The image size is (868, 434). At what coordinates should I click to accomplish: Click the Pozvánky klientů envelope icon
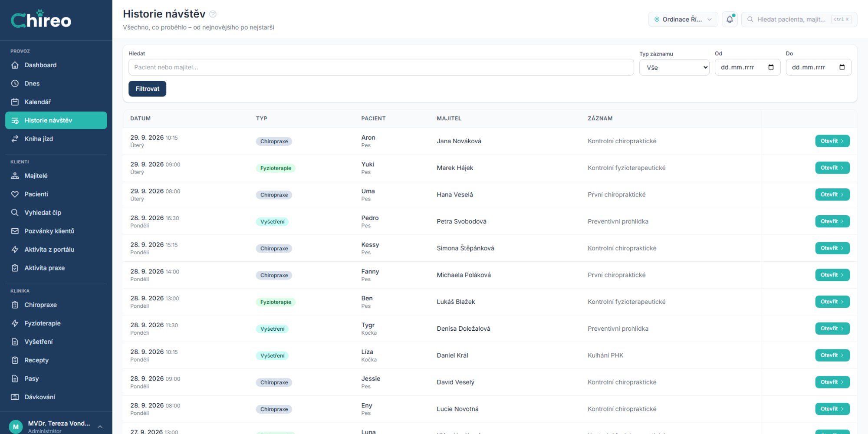click(x=15, y=231)
